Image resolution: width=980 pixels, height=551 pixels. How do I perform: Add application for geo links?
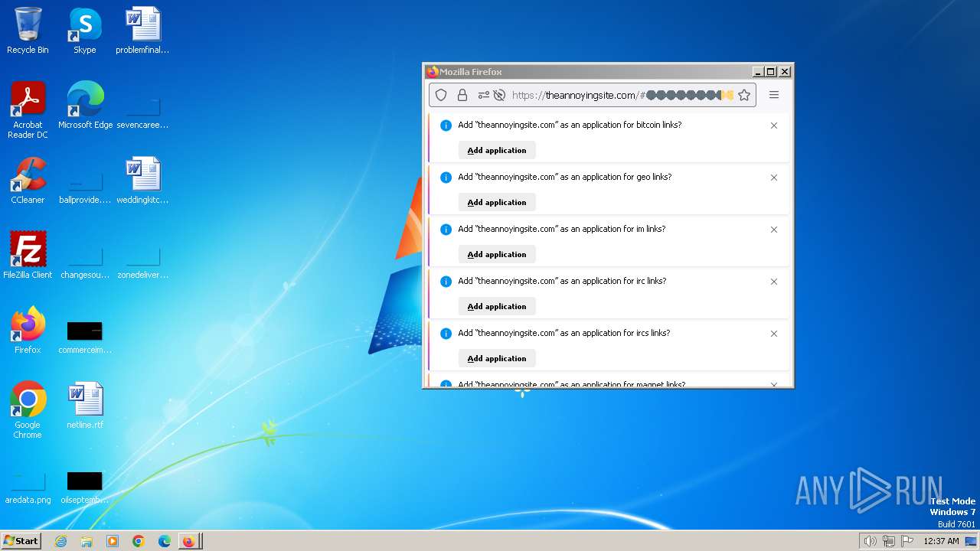497,202
